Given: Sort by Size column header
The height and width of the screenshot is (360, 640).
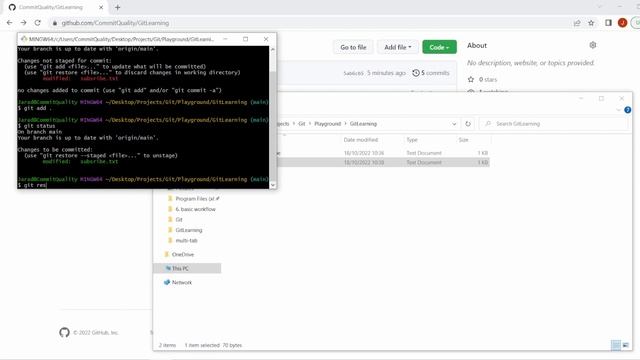Looking at the screenshot, I should (x=463, y=140).
